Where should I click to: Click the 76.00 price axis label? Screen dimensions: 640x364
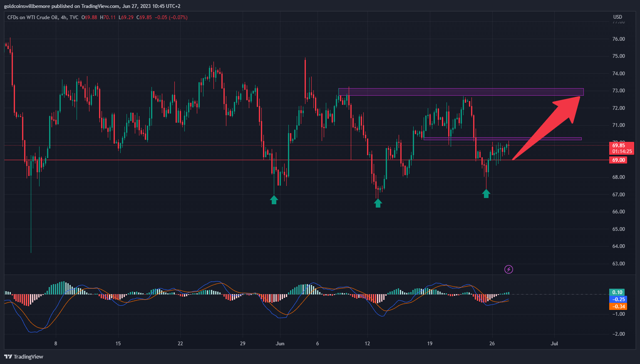tap(618, 39)
